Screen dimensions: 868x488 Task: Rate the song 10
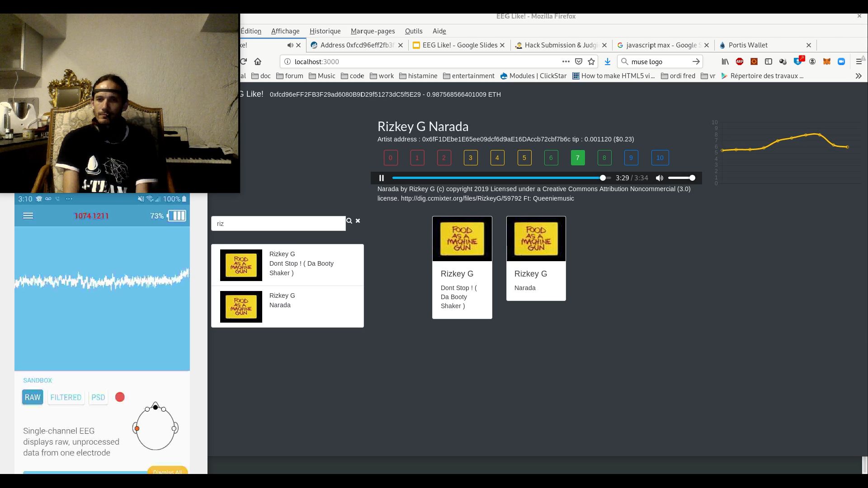click(x=660, y=158)
